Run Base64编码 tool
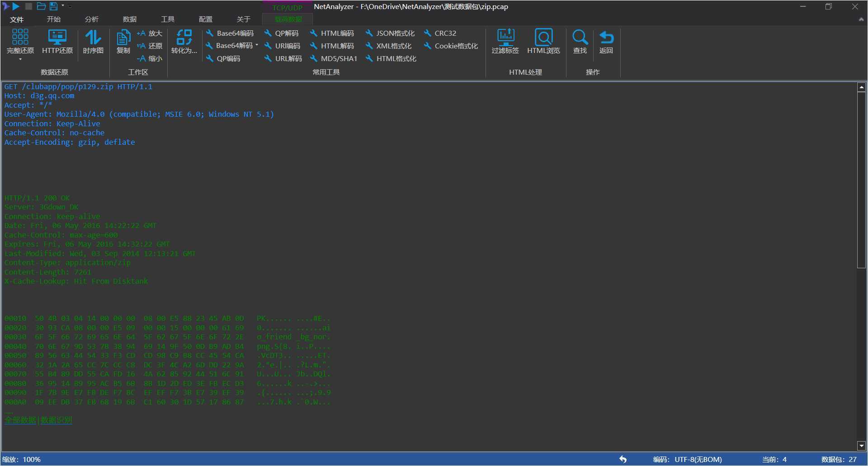The image size is (868, 466). (x=230, y=33)
